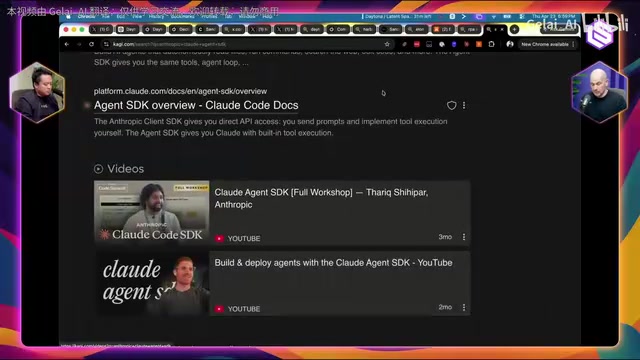Screen dimensions: 640x360
Task: Open the Extensions puzzle-piece menu
Action: click(491, 44)
